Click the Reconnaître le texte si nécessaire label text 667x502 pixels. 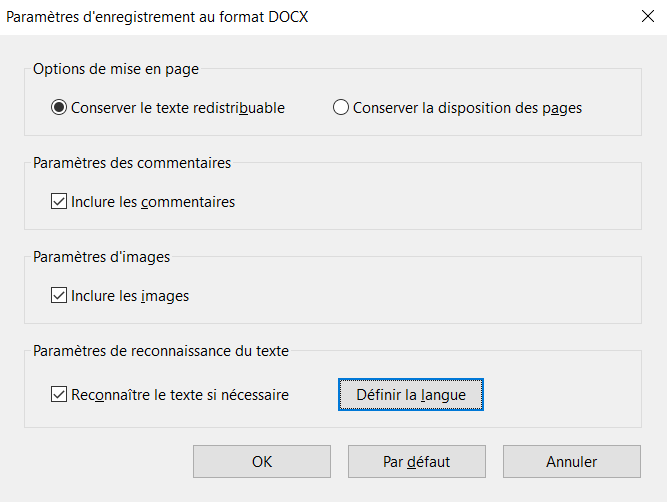pos(180,395)
